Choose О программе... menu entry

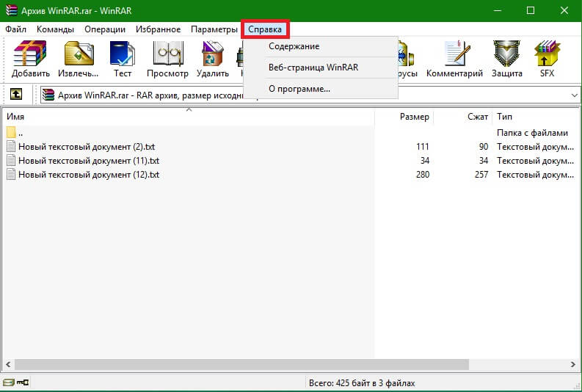321,89
